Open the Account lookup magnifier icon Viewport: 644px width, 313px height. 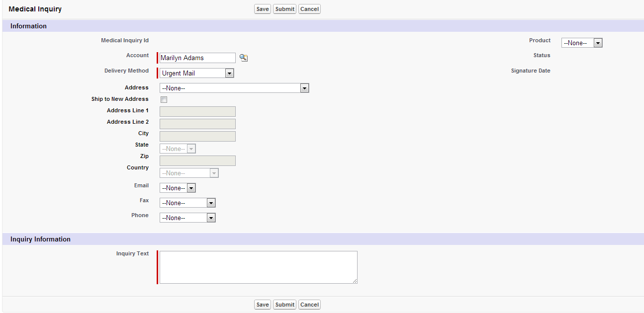(243, 58)
